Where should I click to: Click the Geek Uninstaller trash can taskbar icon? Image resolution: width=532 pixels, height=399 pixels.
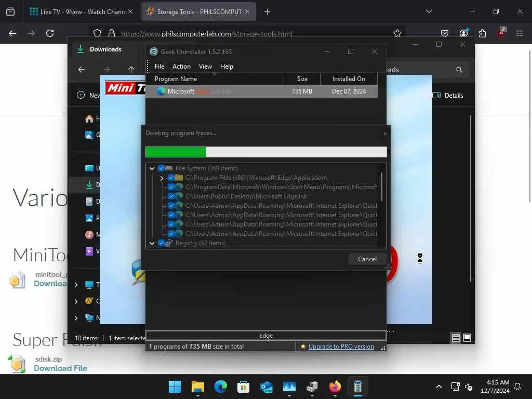357,387
